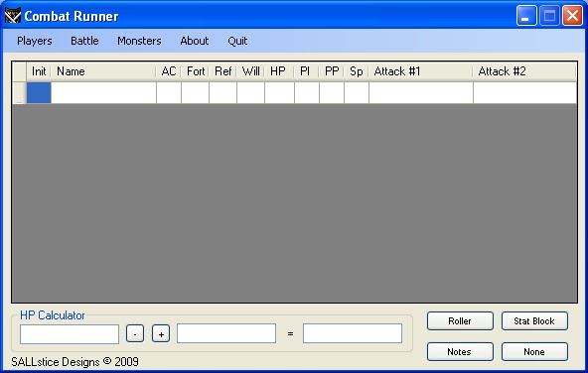The height and width of the screenshot is (373, 588).
Task: Click the Fort column header
Action: click(195, 71)
